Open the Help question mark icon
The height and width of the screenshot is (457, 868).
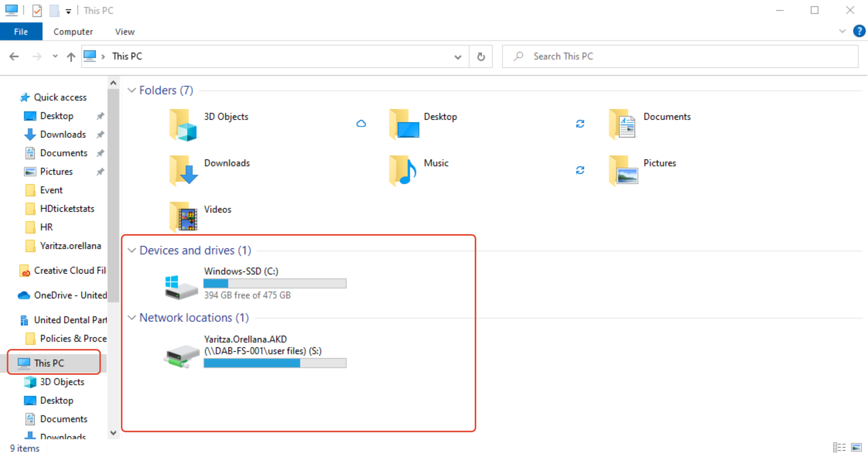859,31
